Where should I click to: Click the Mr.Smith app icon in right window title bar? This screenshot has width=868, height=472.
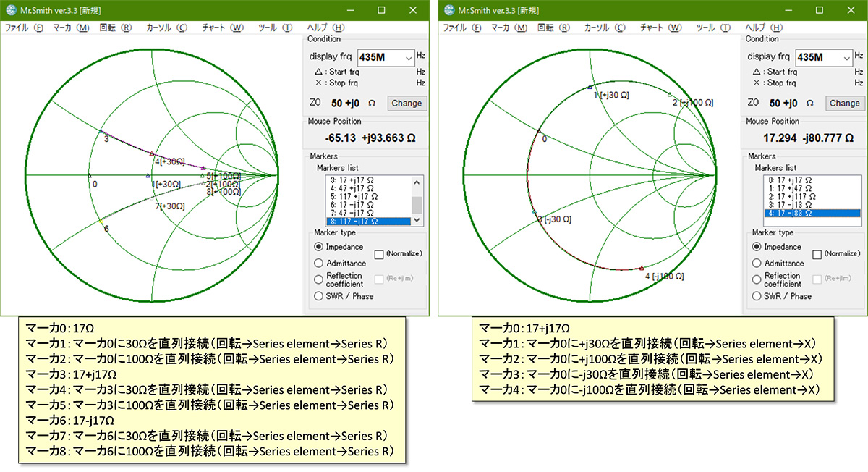click(x=449, y=11)
